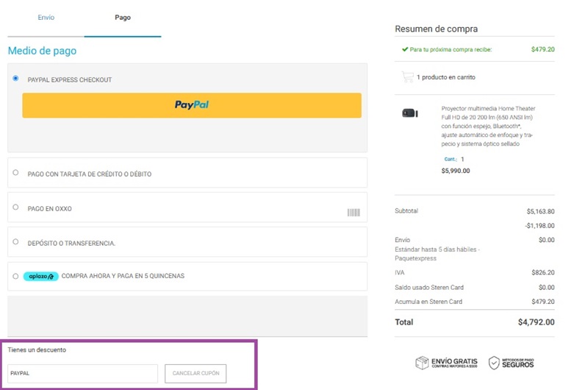Click the IVA amount $826.20
The image size is (588, 390).
[x=543, y=272]
